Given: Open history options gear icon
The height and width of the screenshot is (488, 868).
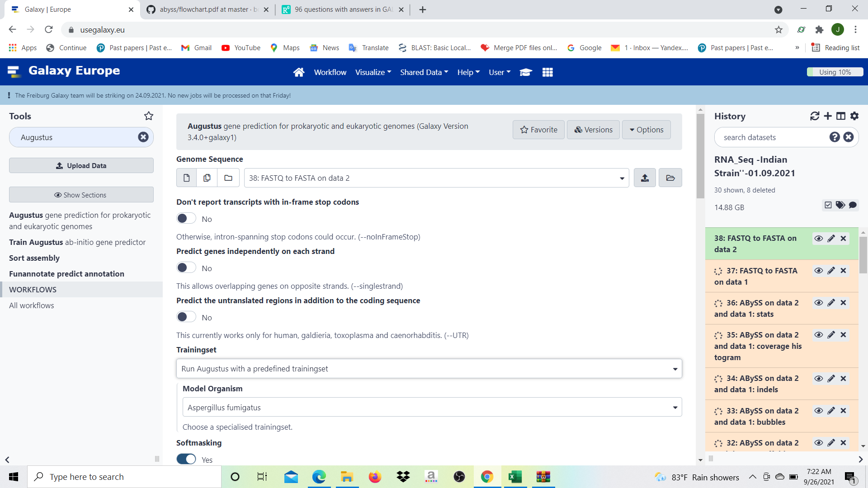Looking at the screenshot, I should coord(854,116).
